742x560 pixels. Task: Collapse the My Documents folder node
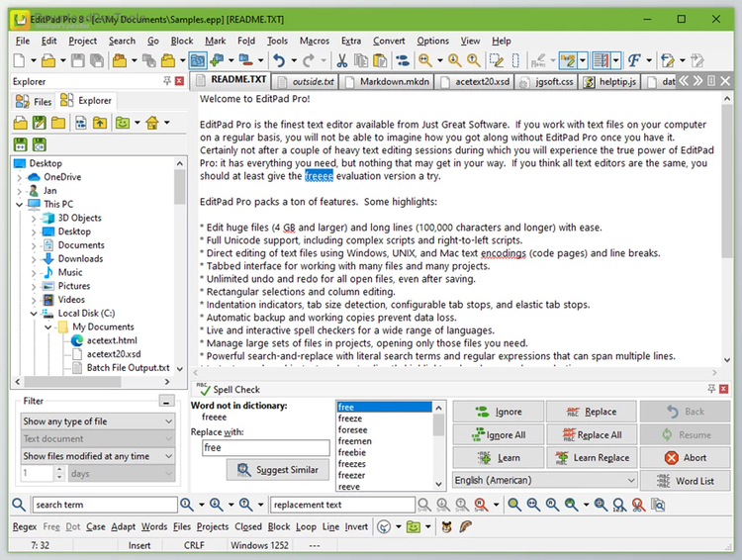[48, 327]
